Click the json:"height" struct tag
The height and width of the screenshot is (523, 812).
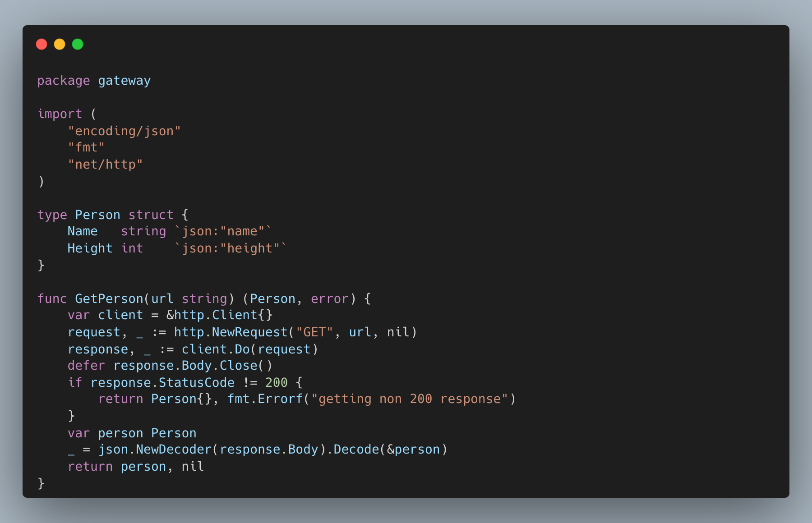[231, 248]
